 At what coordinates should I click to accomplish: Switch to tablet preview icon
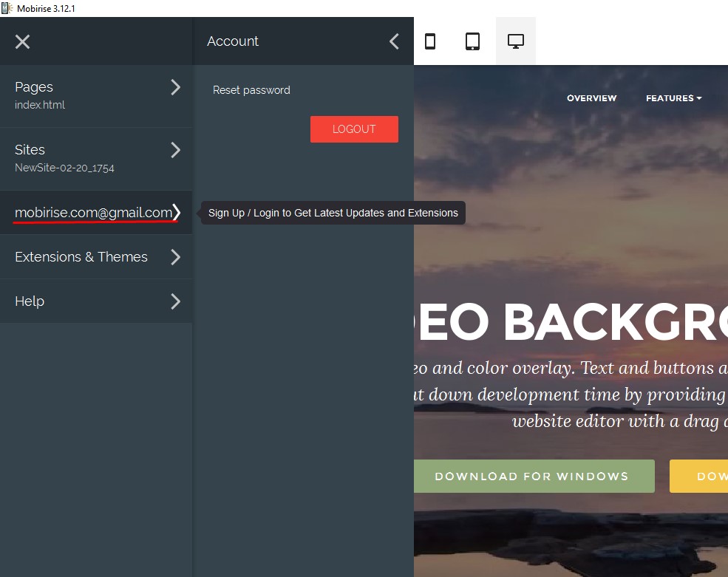pyautogui.click(x=472, y=41)
